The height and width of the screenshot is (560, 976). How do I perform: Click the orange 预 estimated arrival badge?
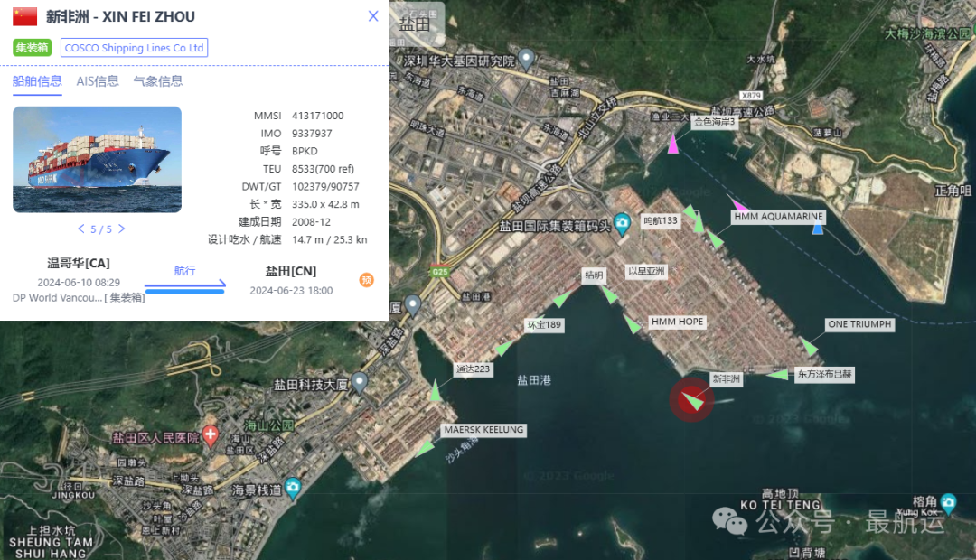[367, 280]
